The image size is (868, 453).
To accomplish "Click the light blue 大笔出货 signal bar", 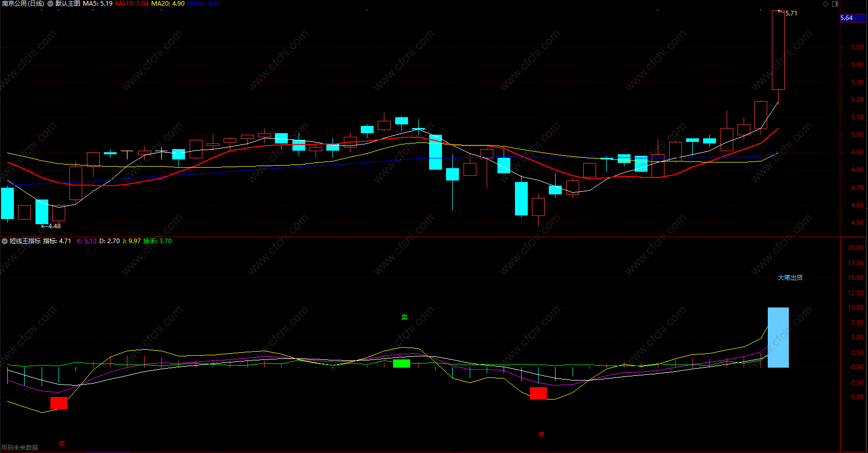I will (x=778, y=337).
